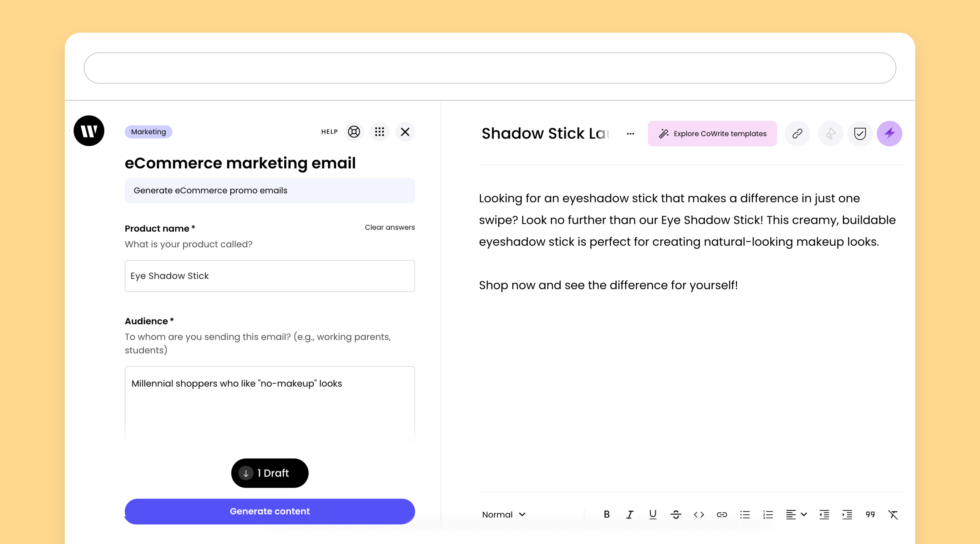The width and height of the screenshot is (980, 544).
Task: Click Clear answers link
Action: click(x=390, y=227)
